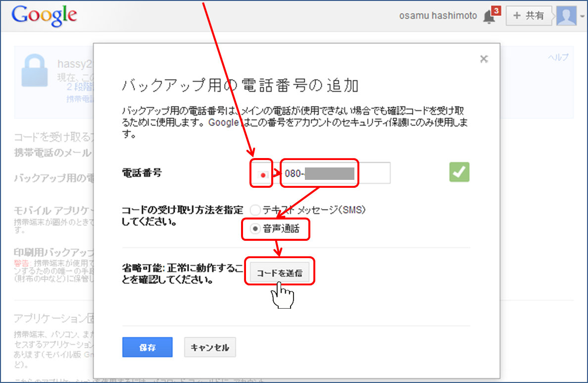Click the profile avatar picture
The width and height of the screenshot is (588, 383).
pos(566,16)
